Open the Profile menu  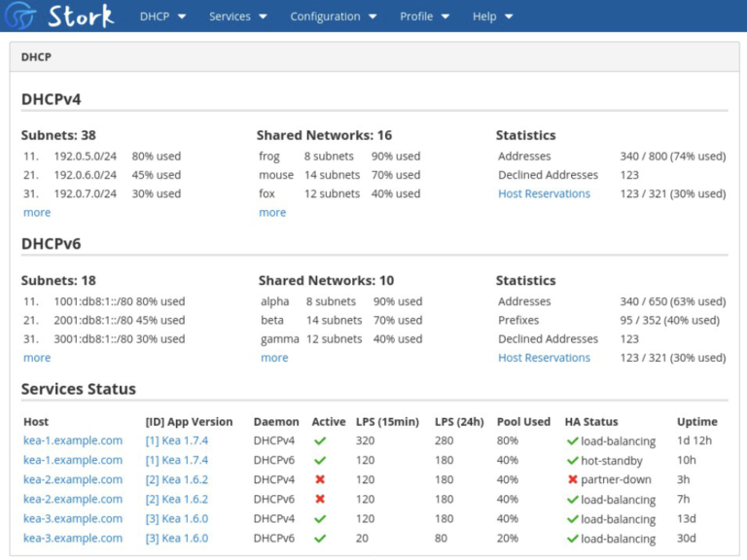click(424, 17)
